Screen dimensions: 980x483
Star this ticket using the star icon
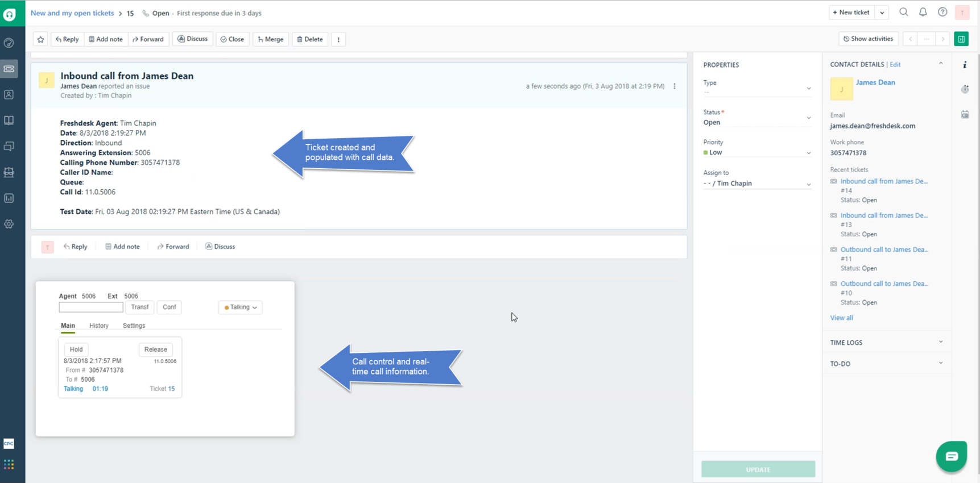coord(40,39)
